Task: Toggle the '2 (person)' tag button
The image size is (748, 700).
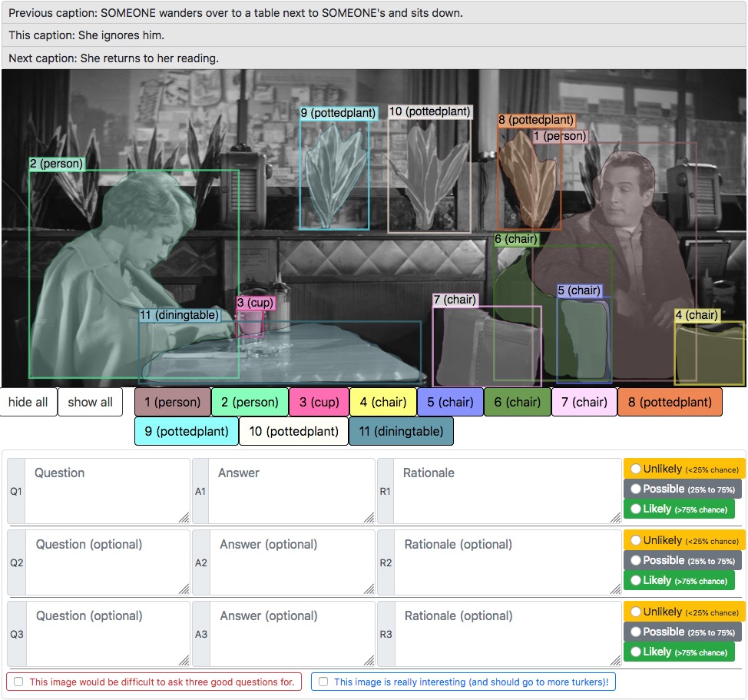Action: point(250,402)
